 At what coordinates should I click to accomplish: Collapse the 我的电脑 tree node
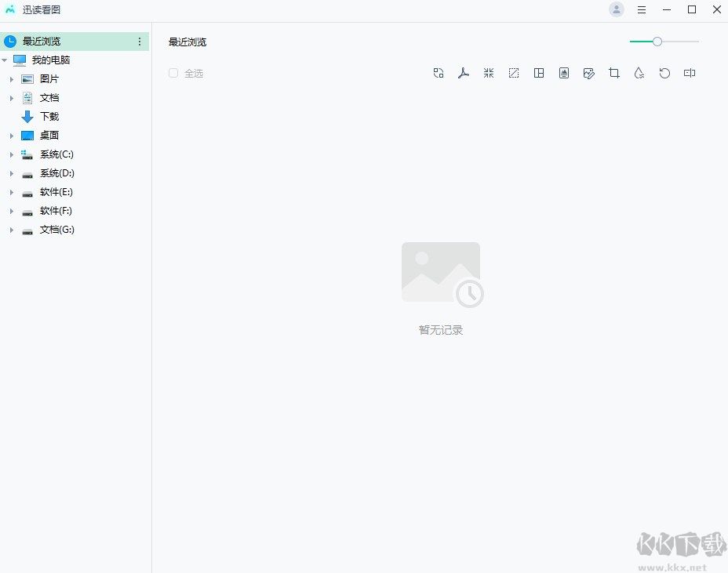click(3, 60)
